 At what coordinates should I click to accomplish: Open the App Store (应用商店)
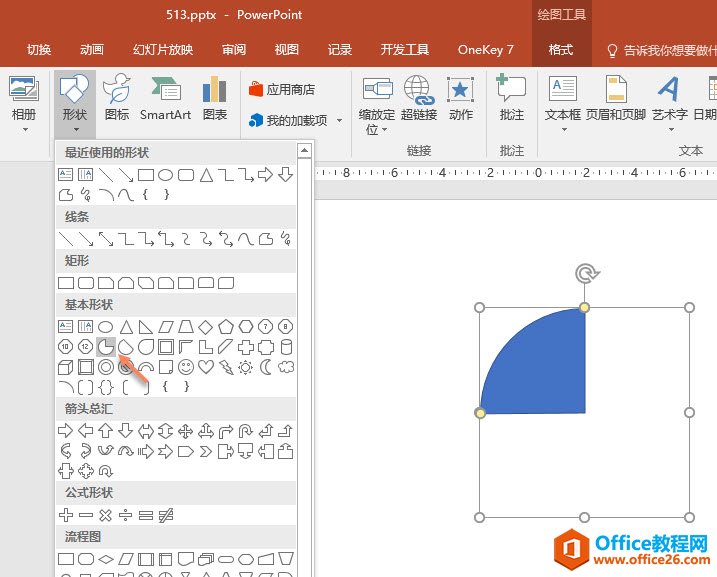282,89
